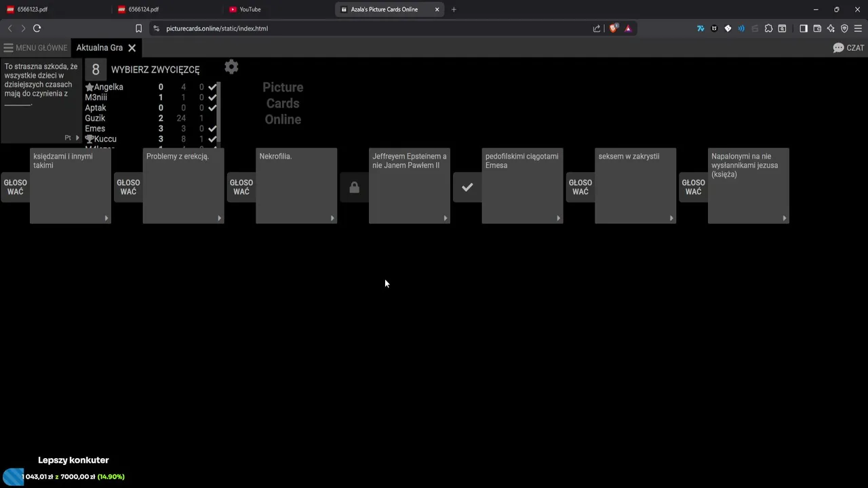The width and height of the screenshot is (868, 488).
Task: Open the Brave Wallet icon
Action: coord(817,28)
